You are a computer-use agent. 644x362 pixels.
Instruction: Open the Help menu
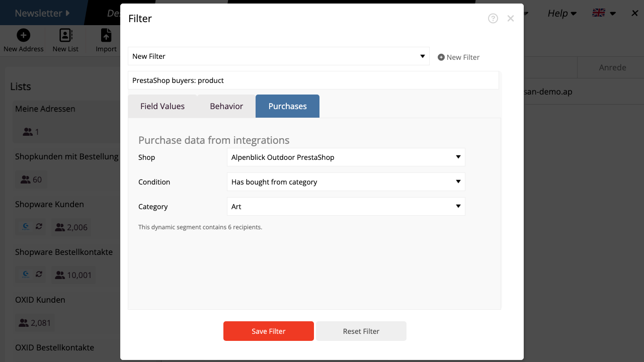click(x=562, y=13)
